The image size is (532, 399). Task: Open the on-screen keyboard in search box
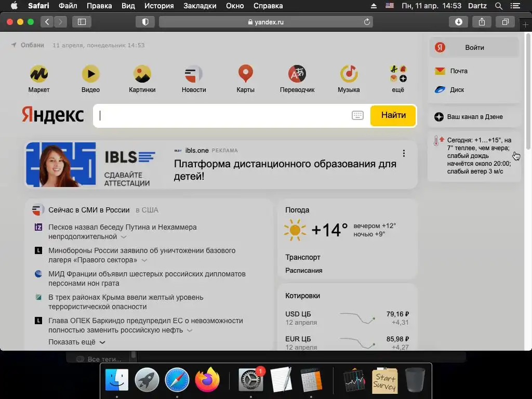(x=357, y=115)
